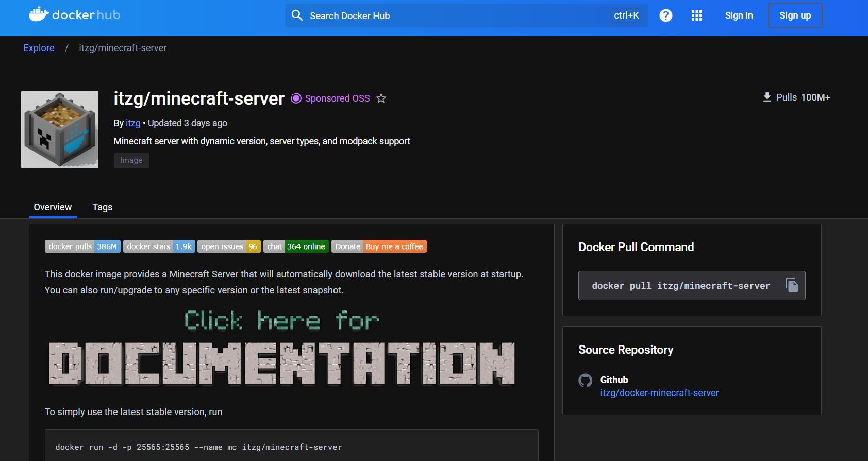Switch to the Tags tab
The width and height of the screenshot is (868, 461).
(x=102, y=207)
